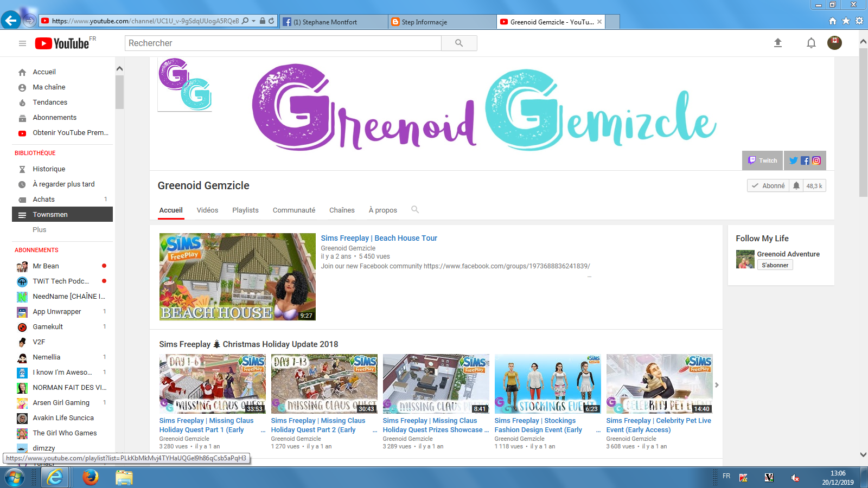Switch to the Step Informacje browser tab

[x=442, y=22]
